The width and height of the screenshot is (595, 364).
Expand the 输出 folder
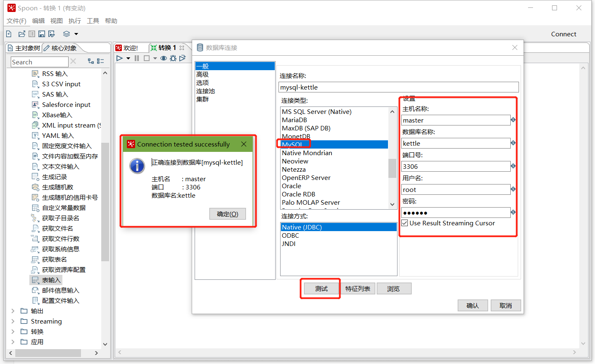coord(13,311)
